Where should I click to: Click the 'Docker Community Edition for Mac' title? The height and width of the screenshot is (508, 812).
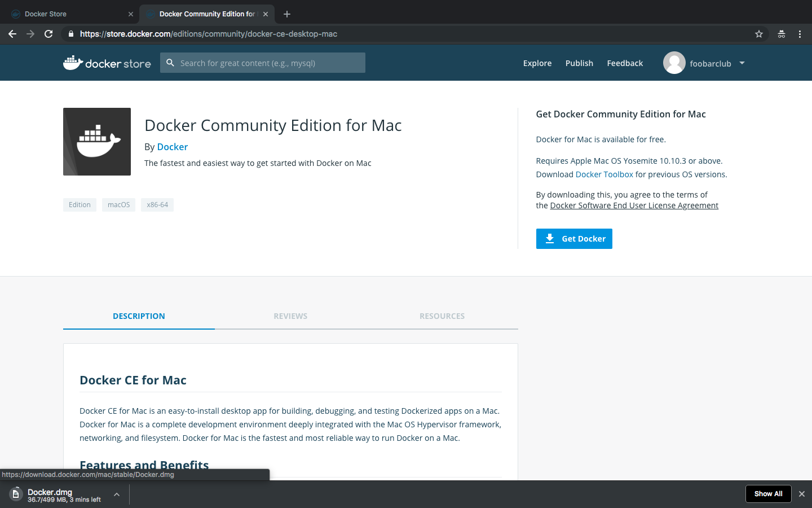[273, 125]
